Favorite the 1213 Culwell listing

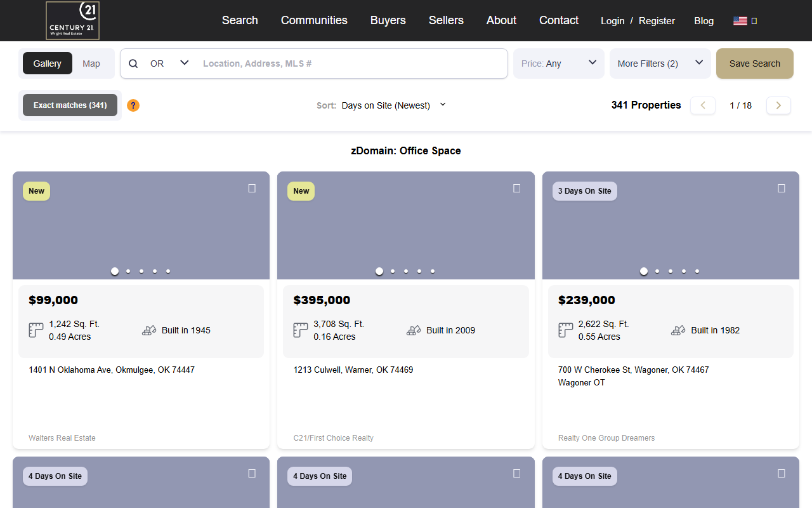(x=516, y=189)
